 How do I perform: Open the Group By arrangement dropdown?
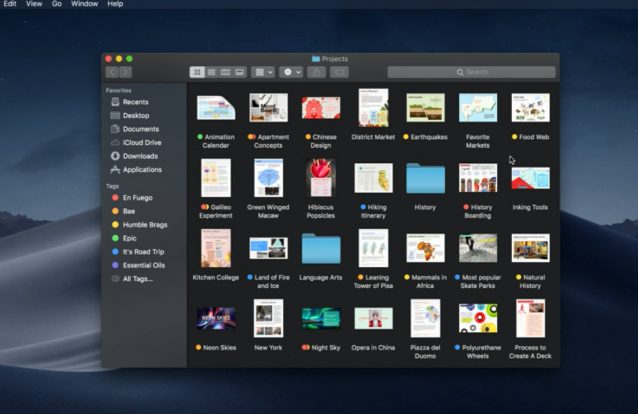[263, 72]
